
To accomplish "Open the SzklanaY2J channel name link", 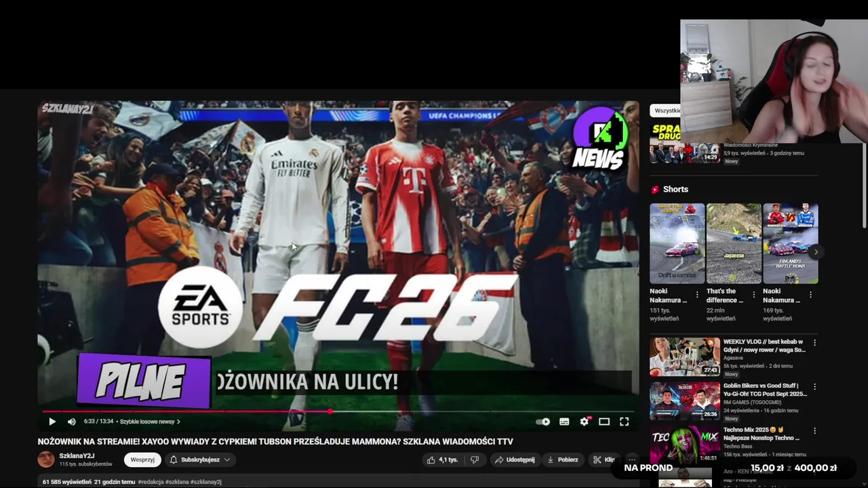I will [77, 456].
